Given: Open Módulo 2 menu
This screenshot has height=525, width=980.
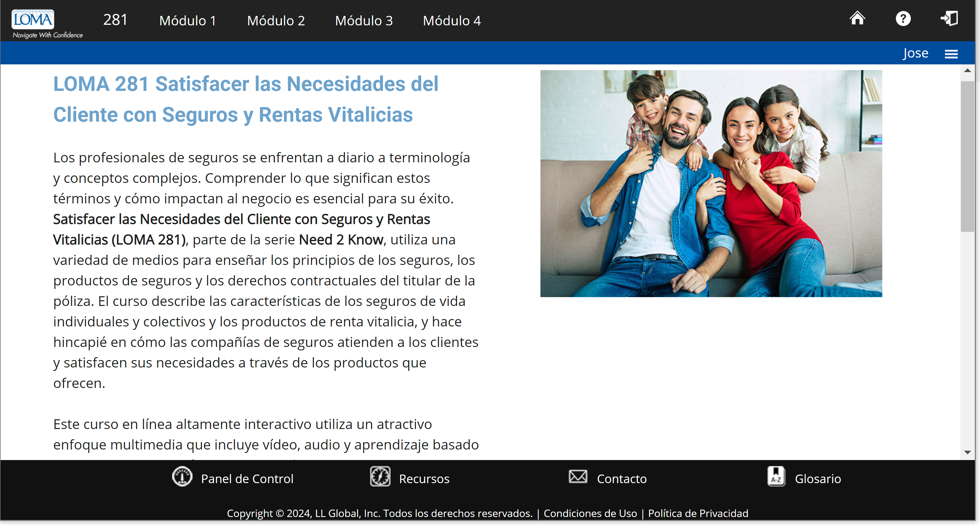Looking at the screenshot, I should (276, 21).
